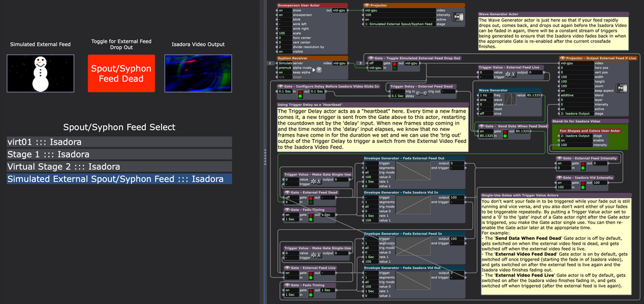Toggle enable on Fun Shapes and Colors actor
The height and width of the screenshot is (304, 644).
tap(575, 140)
